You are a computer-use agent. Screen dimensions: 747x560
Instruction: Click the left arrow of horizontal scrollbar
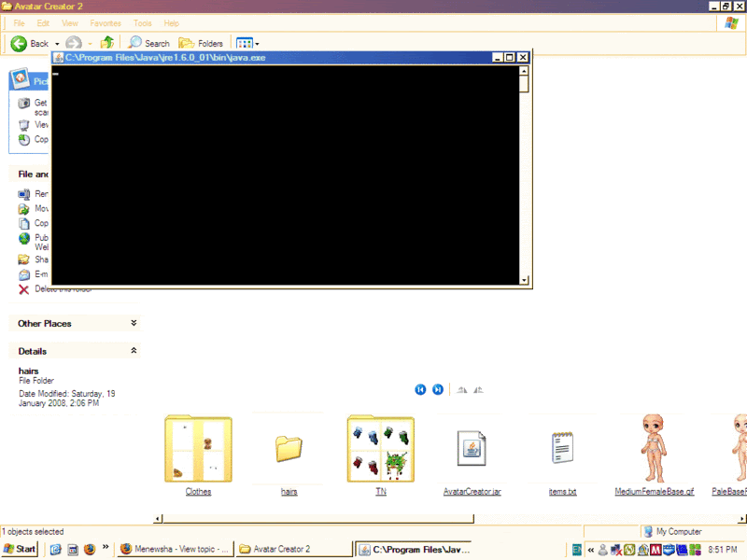pyautogui.click(x=158, y=518)
